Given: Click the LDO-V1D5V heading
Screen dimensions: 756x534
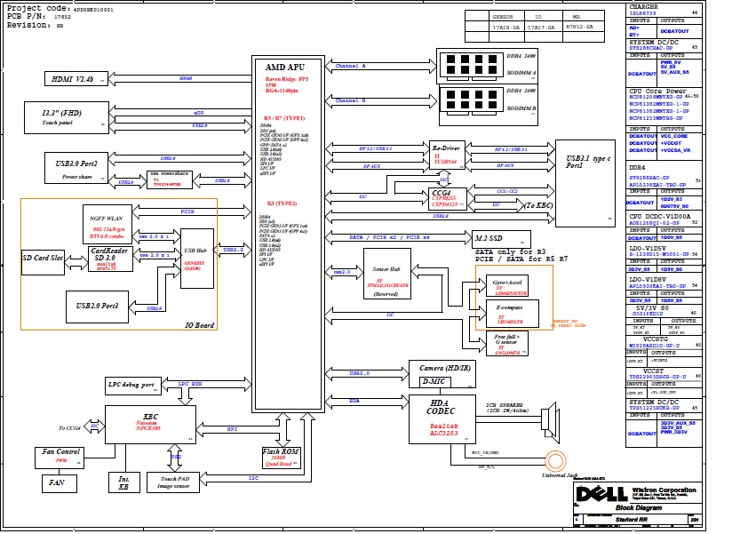Looking at the screenshot, I should point(648,248).
